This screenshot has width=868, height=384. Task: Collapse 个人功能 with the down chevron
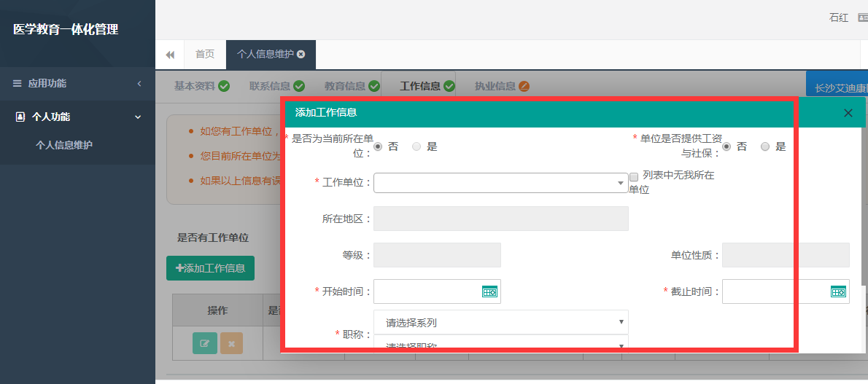139,117
